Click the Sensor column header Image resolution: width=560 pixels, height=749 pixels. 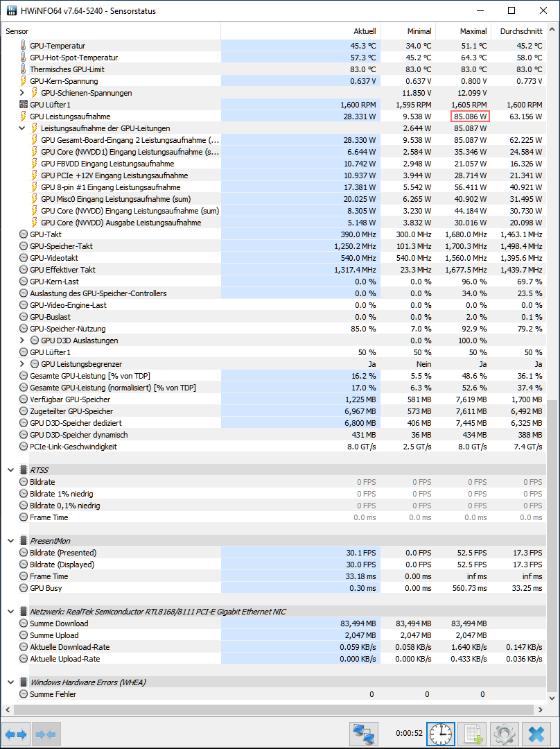point(111,31)
